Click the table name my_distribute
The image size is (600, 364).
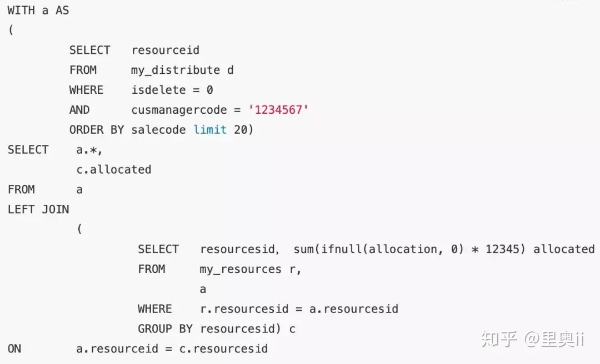pyautogui.click(x=176, y=70)
